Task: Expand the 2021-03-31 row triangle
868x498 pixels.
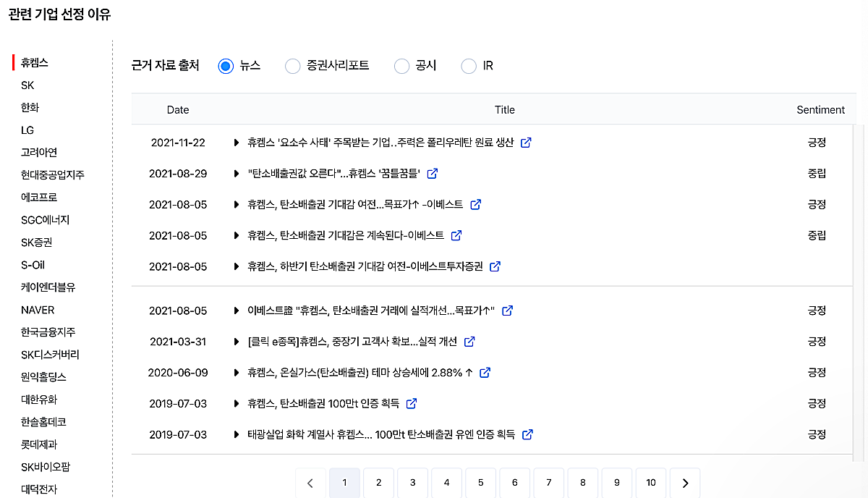Action: click(x=236, y=342)
